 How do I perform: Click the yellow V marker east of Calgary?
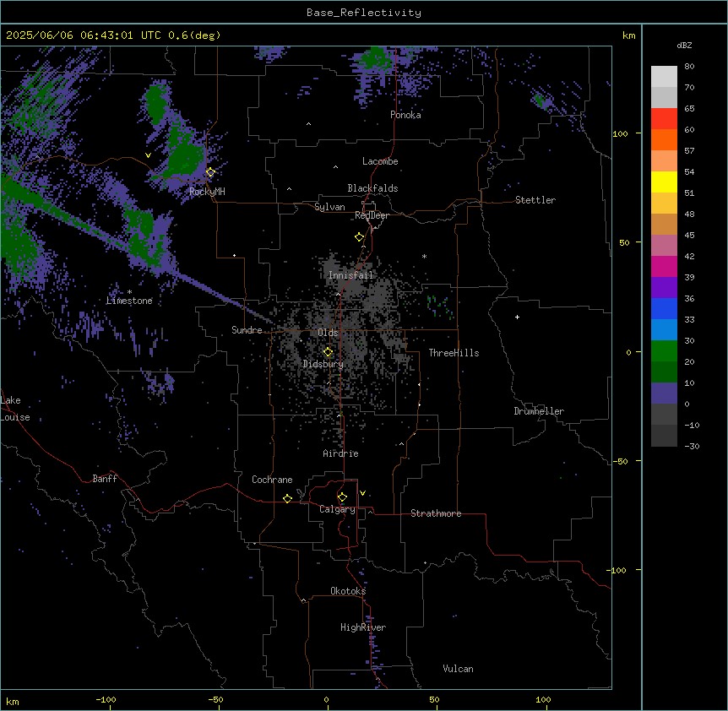tap(362, 493)
